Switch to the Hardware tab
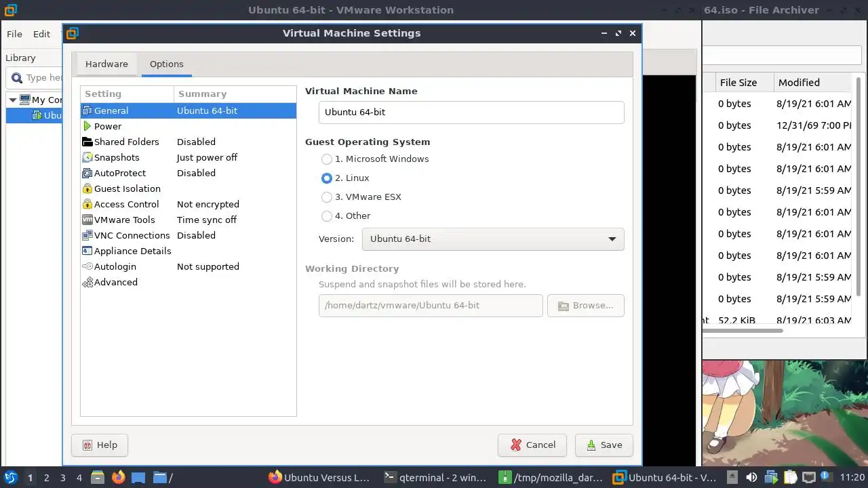 [106, 64]
